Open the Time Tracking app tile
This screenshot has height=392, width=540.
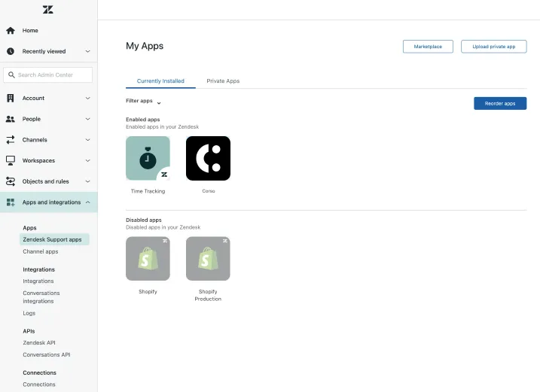click(148, 158)
